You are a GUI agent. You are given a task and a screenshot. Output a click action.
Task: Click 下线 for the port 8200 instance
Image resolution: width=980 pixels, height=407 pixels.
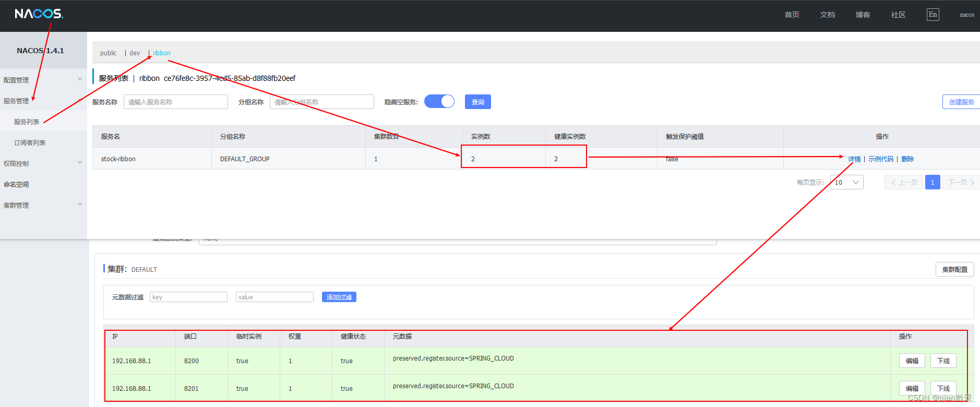[943, 361]
